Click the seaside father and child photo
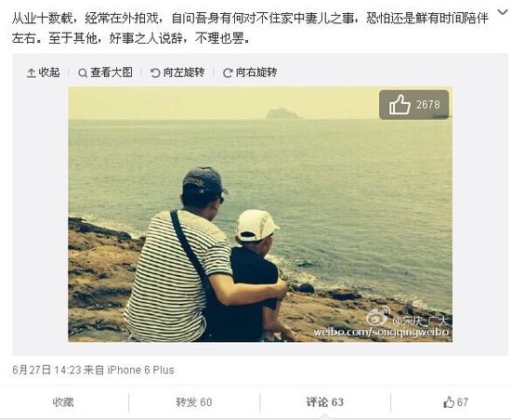Image resolution: width=511 pixels, height=420 pixels. point(260,214)
